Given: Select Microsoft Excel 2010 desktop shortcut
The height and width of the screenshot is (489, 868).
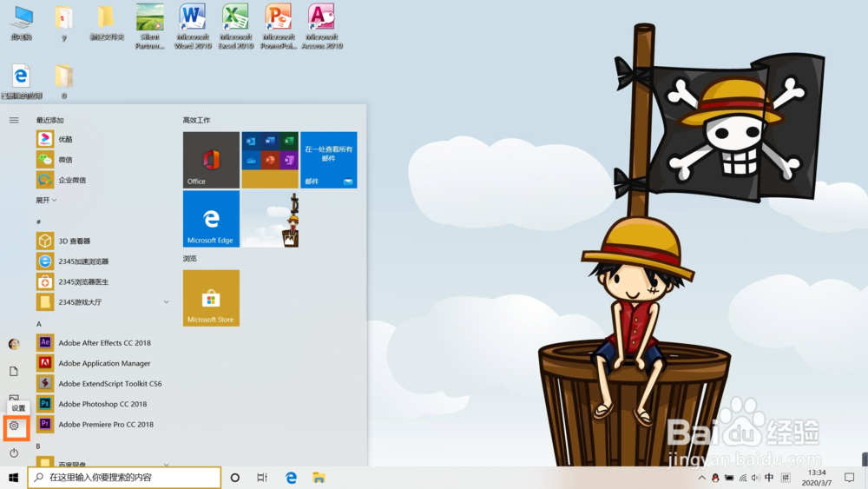Looking at the screenshot, I should point(236,26).
